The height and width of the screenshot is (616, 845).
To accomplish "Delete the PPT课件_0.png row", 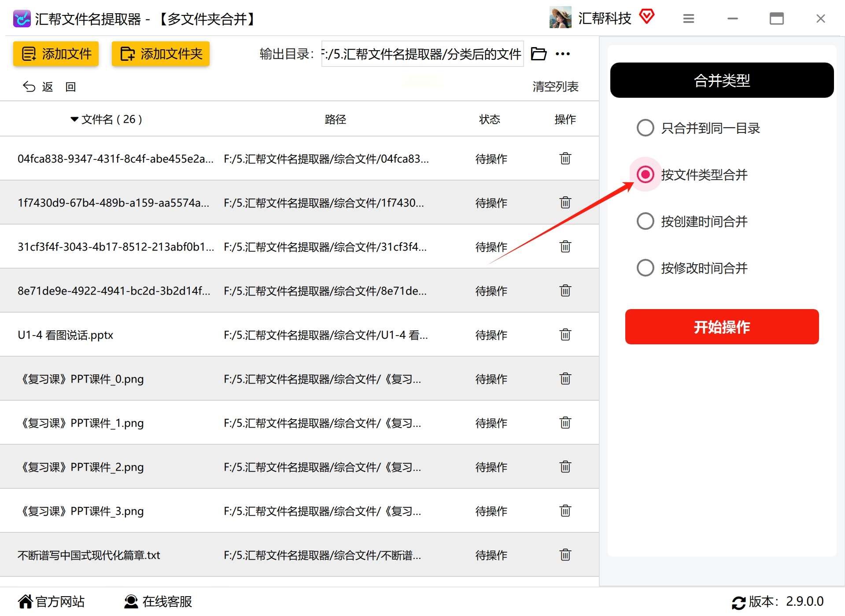I will (565, 379).
